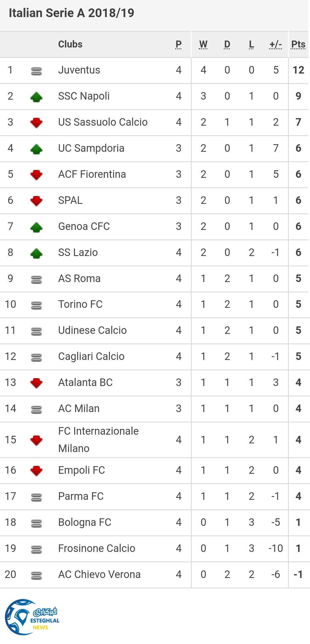Click the green up arrow beside SSC Napoli
The height and width of the screenshot is (644, 310).
[36, 97]
